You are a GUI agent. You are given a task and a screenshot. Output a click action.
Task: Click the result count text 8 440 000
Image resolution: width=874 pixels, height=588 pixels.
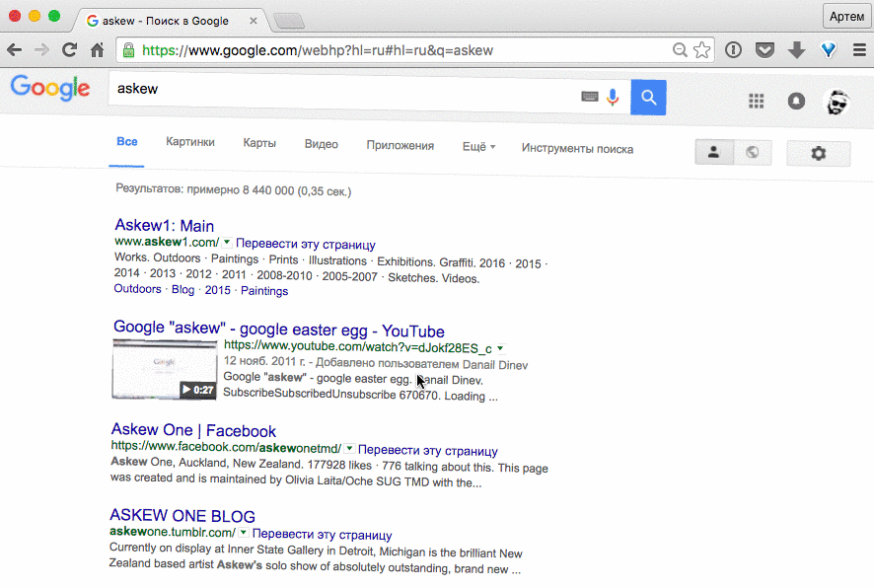[x=268, y=190]
